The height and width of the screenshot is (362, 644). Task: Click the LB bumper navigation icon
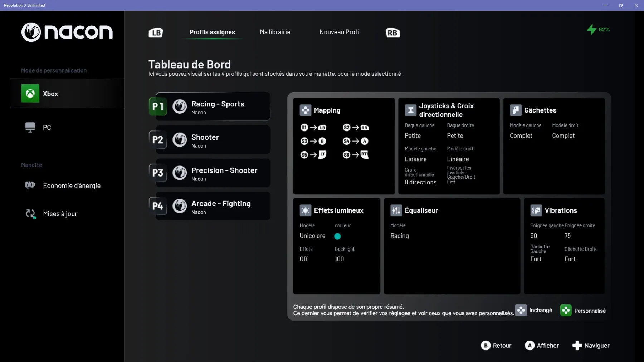click(156, 33)
